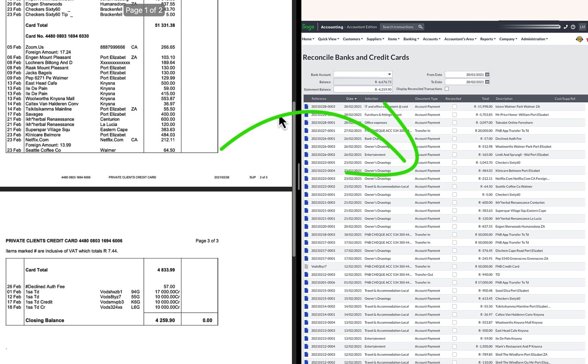Tick the Reconciled checkbox for Seattle Coffee Co Walmer

(454, 186)
